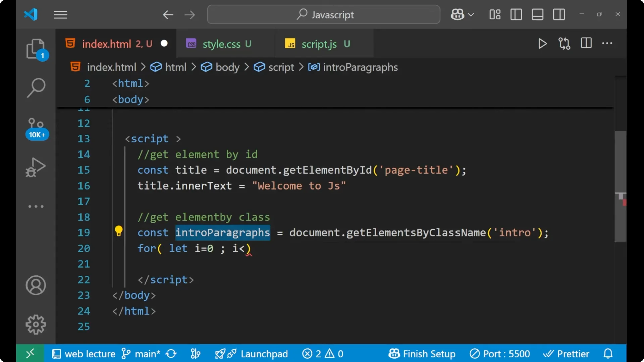
Task: Open the hamburger application menu
Action: point(60,14)
